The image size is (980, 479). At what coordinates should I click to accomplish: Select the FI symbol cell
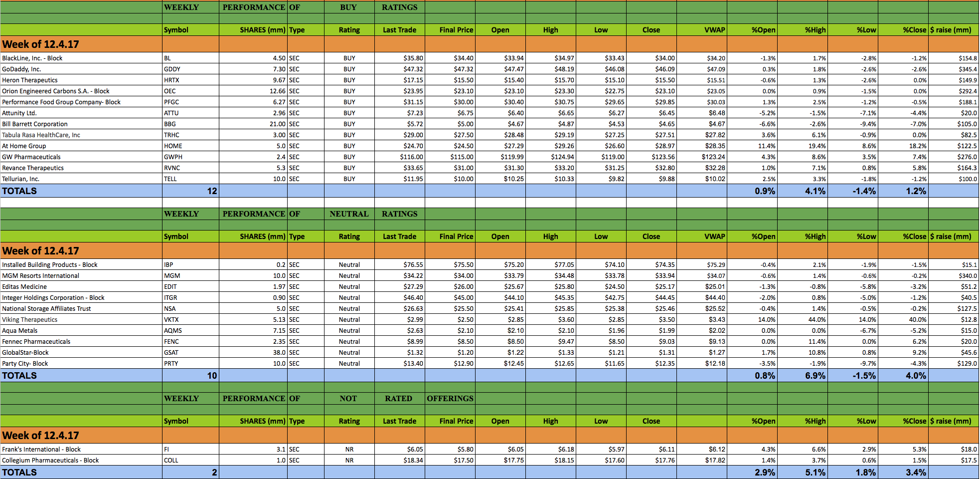190,449
